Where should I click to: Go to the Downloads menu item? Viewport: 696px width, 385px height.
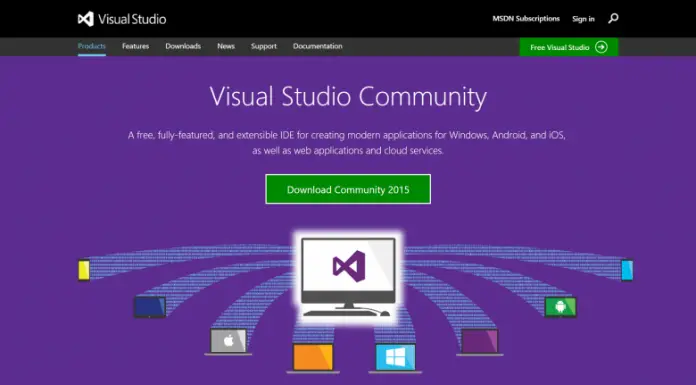pyautogui.click(x=183, y=46)
